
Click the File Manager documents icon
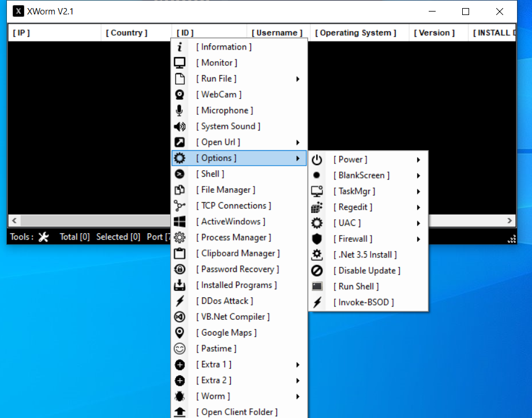point(179,190)
